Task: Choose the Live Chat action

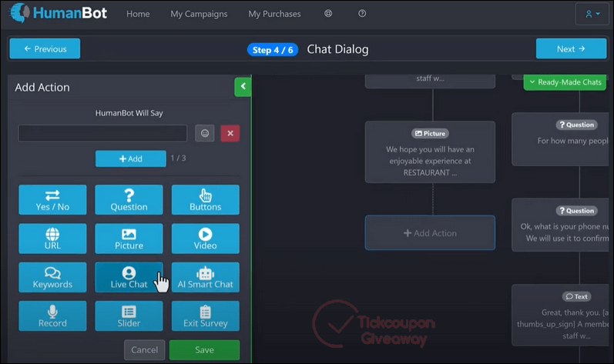Action: 129,277
